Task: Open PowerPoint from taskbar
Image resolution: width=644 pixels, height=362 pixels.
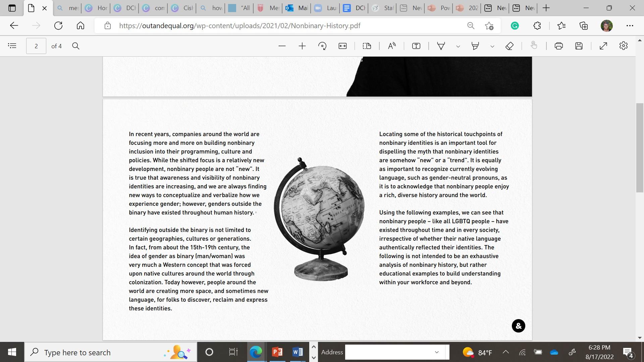Action: pyautogui.click(x=277, y=352)
